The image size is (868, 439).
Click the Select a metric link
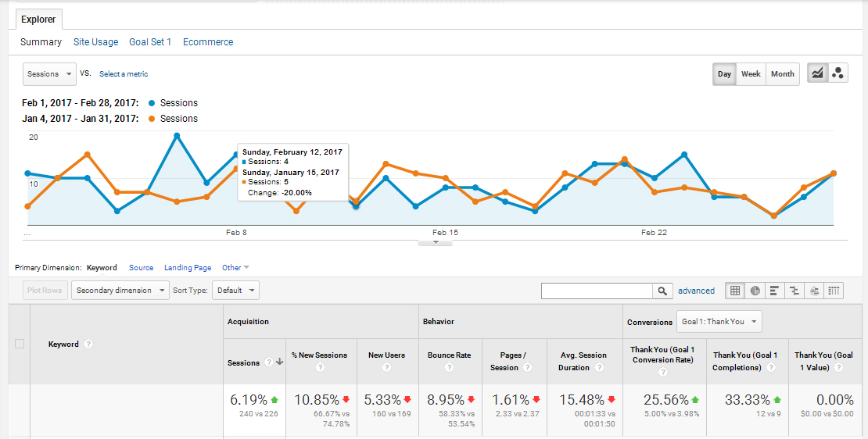point(124,73)
